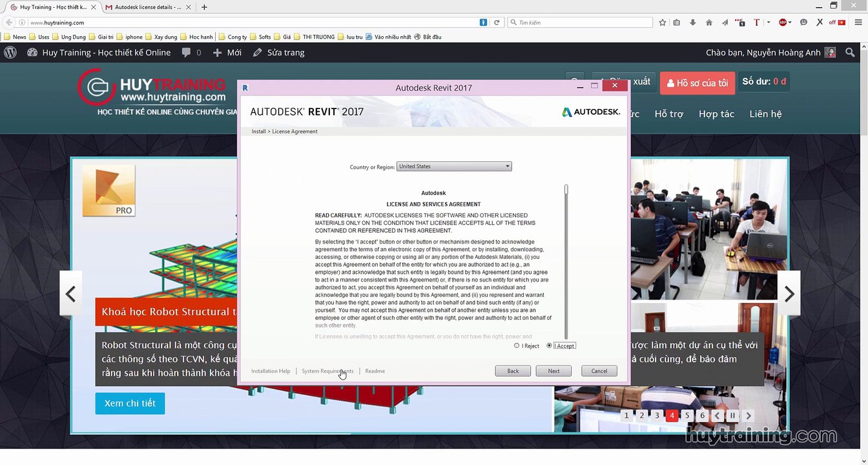Open the Ung Dung bookmark folder
Viewport: 868px width, 465px height.
coord(68,37)
